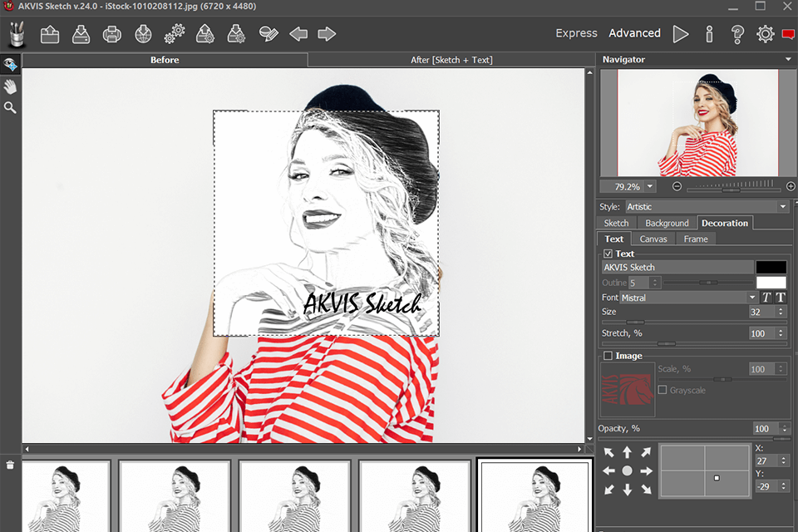The width and height of the screenshot is (798, 532).
Task: Open image file toolbar icon
Action: pos(50,34)
